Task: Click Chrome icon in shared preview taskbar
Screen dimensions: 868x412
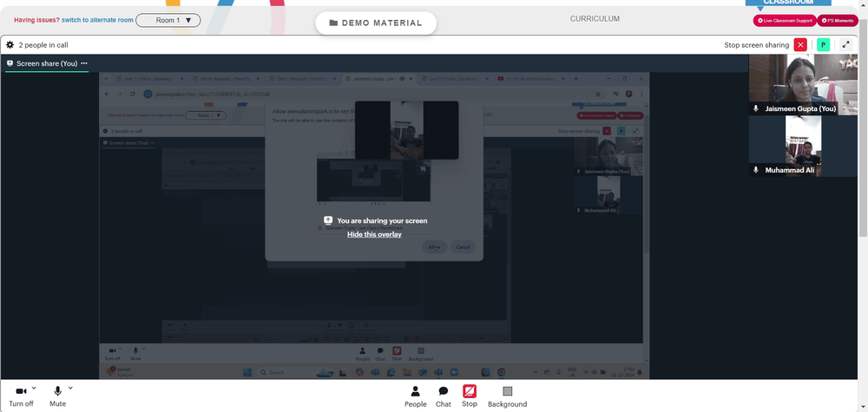Action: (501, 372)
